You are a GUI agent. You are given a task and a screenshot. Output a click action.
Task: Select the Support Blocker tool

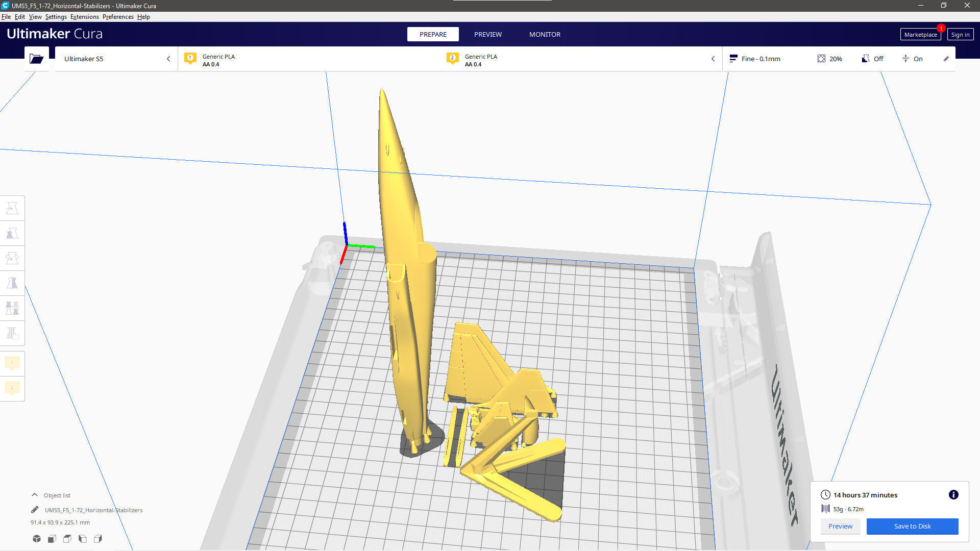[x=12, y=333]
